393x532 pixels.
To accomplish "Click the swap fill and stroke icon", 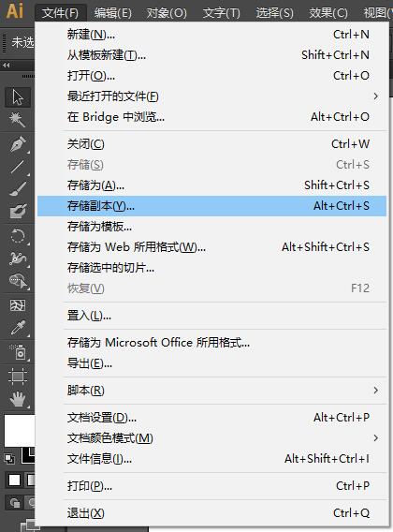I will (x=9, y=459).
